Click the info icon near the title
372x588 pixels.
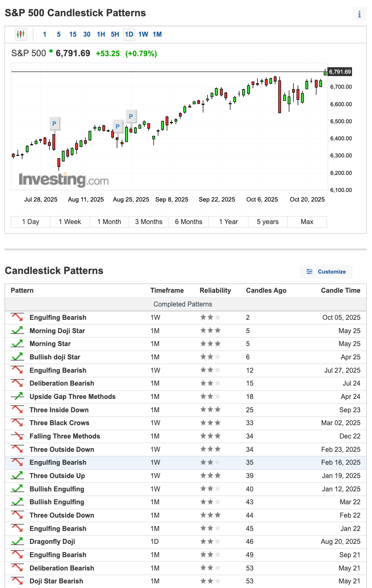(359, 14)
